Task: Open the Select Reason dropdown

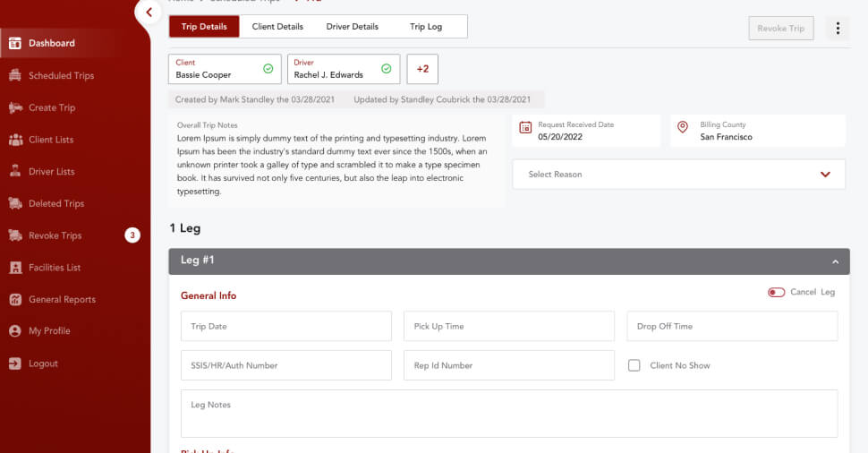Action: pyautogui.click(x=678, y=175)
